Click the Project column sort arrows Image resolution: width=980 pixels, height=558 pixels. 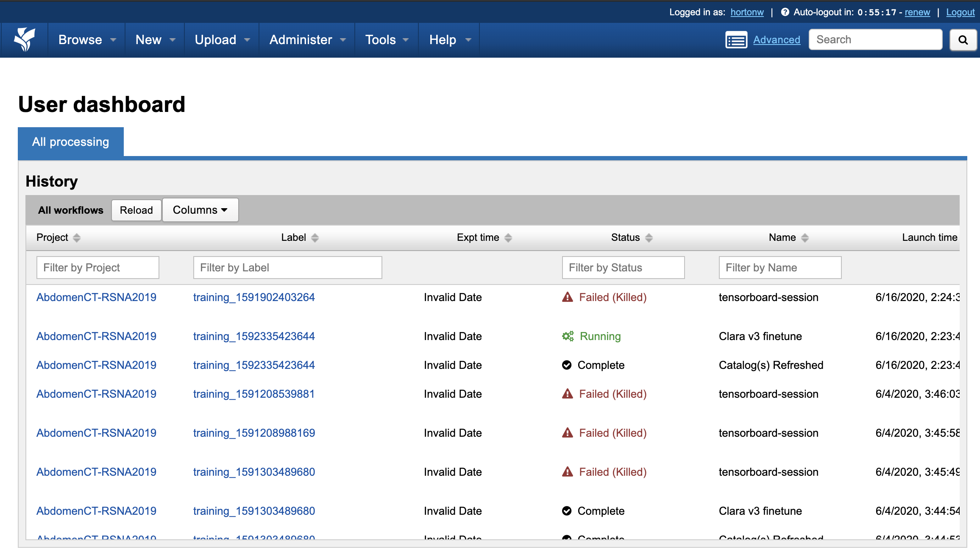pyautogui.click(x=77, y=238)
